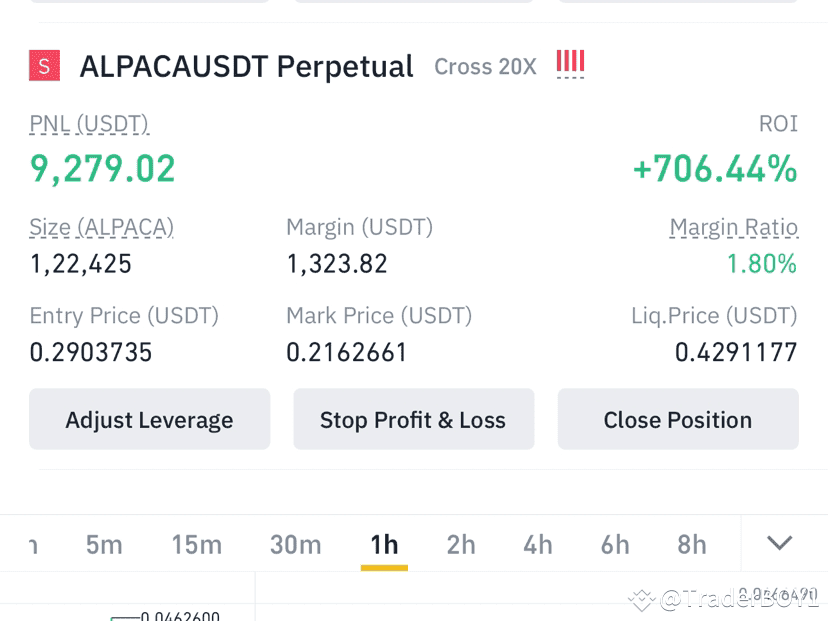The width and height of the screenshot is (828, 621).
Task: Choose the 2h chart interval
Action: coord(461,544)
